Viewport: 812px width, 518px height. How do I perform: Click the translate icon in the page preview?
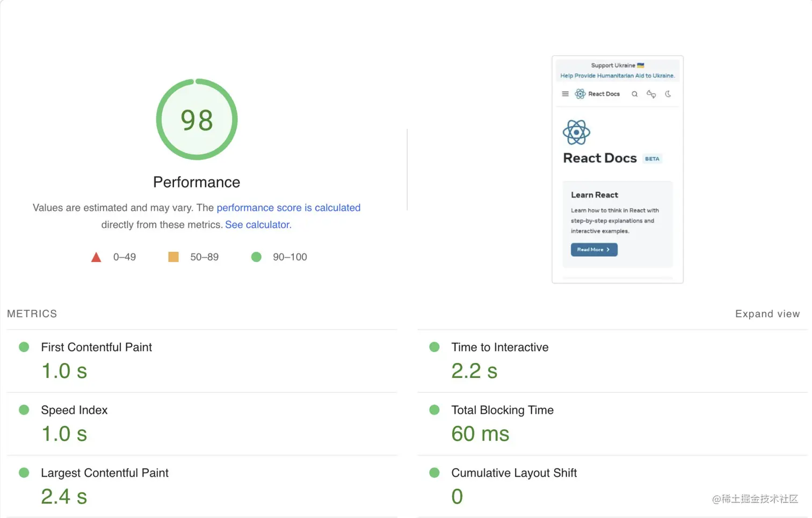[651, 94]
